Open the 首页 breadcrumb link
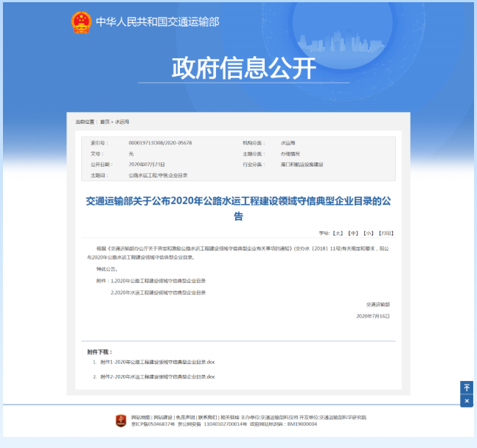477x448 pixels. coord(105,122)
